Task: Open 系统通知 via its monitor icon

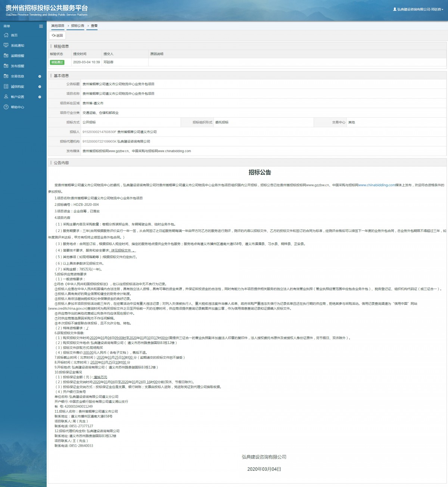Action: [6, 45]
